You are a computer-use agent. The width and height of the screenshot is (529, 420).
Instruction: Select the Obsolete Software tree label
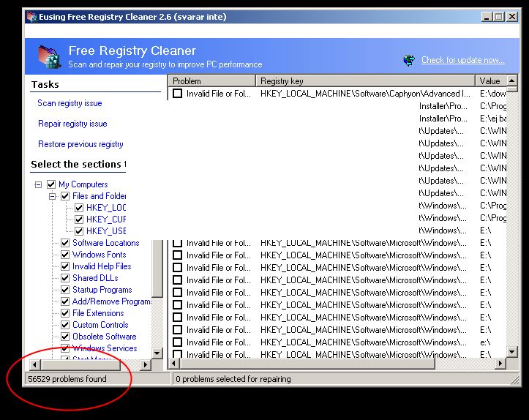[105, 337]
